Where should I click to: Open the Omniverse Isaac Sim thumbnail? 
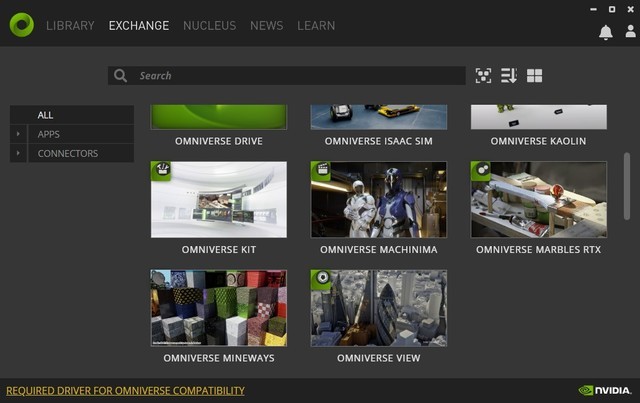pyautogui.click(x=379, y=117)
